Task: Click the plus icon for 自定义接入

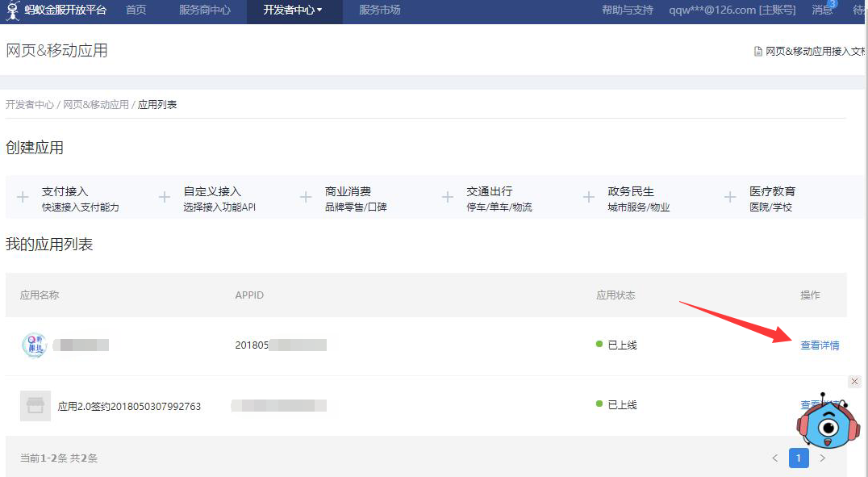Action: pyautogui.click(x=165, y=198)
